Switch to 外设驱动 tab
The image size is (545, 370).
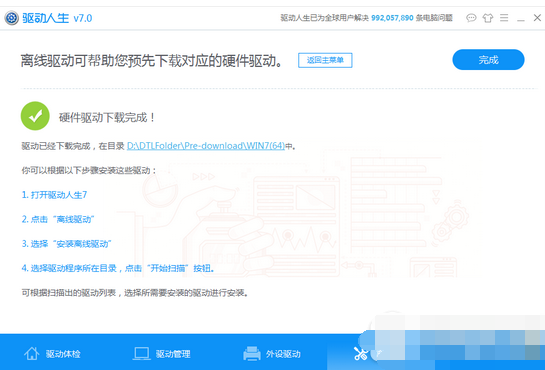[272, 354]
